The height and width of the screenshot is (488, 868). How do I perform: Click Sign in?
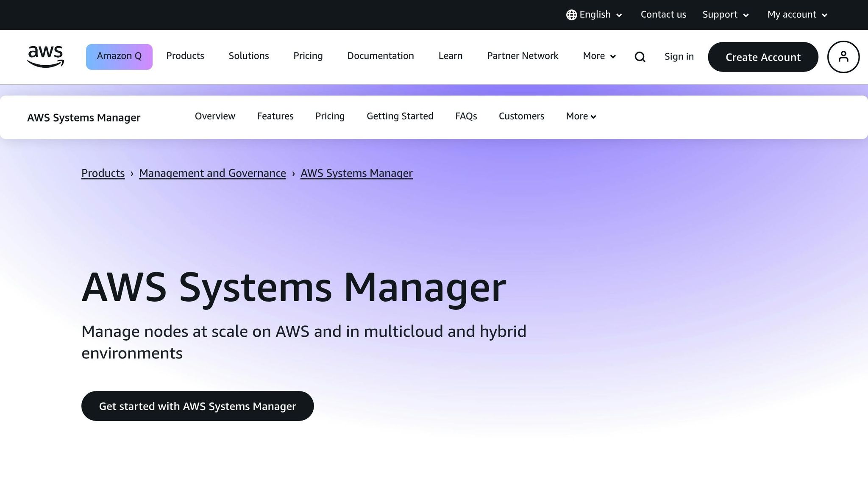coord(679,57)
